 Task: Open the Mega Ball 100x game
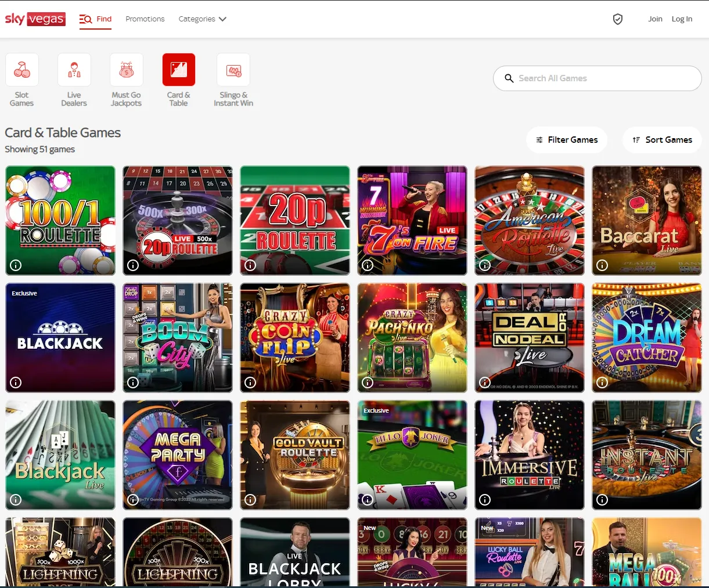[x=647, y=552]
